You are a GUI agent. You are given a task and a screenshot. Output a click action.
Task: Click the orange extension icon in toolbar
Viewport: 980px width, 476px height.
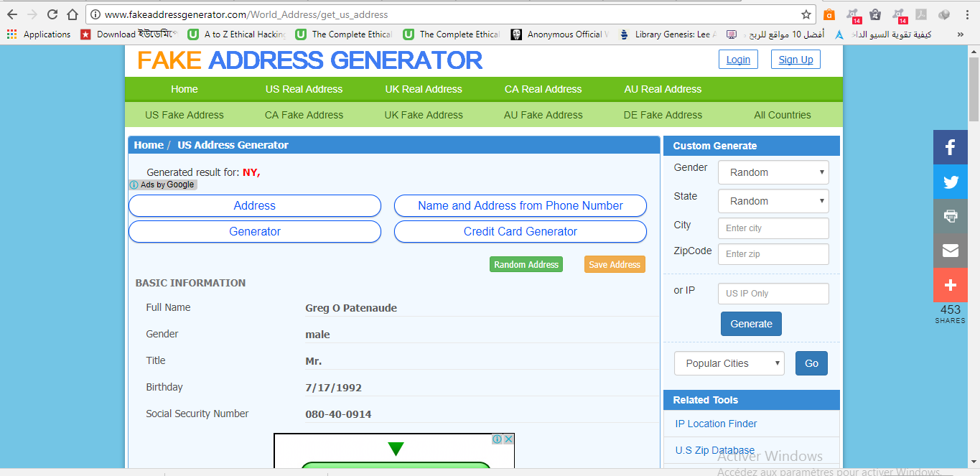click(x=829, y=14)
